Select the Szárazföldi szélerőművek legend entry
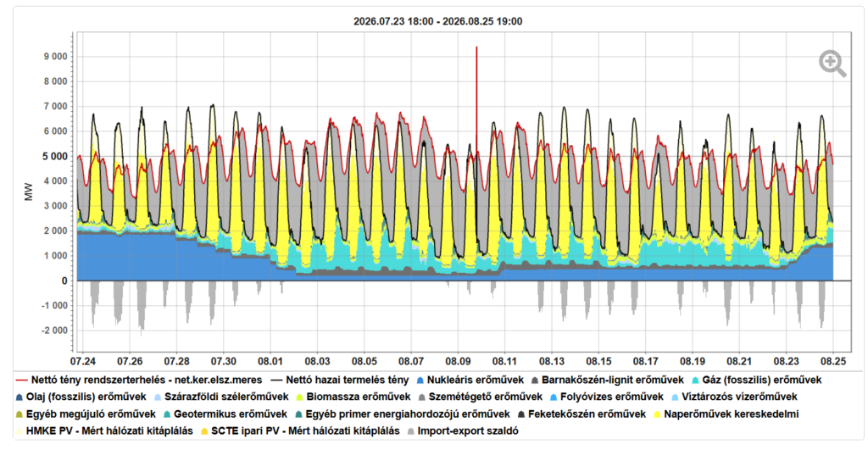 [221, 397]
